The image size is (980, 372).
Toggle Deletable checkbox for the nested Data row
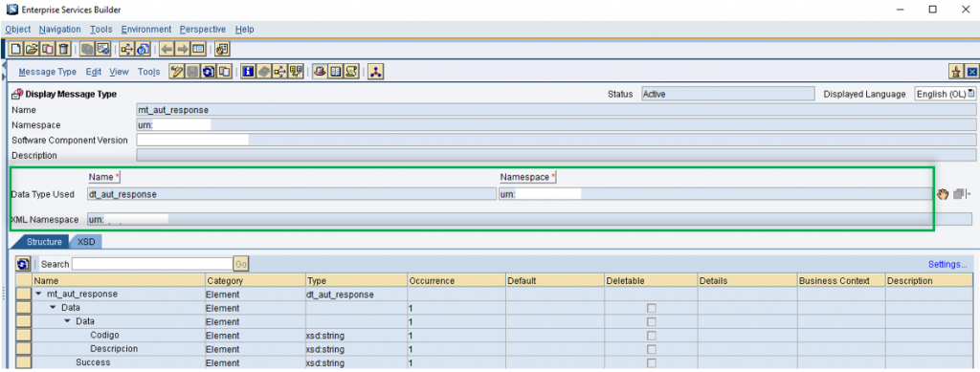click(x=651, y=322)
